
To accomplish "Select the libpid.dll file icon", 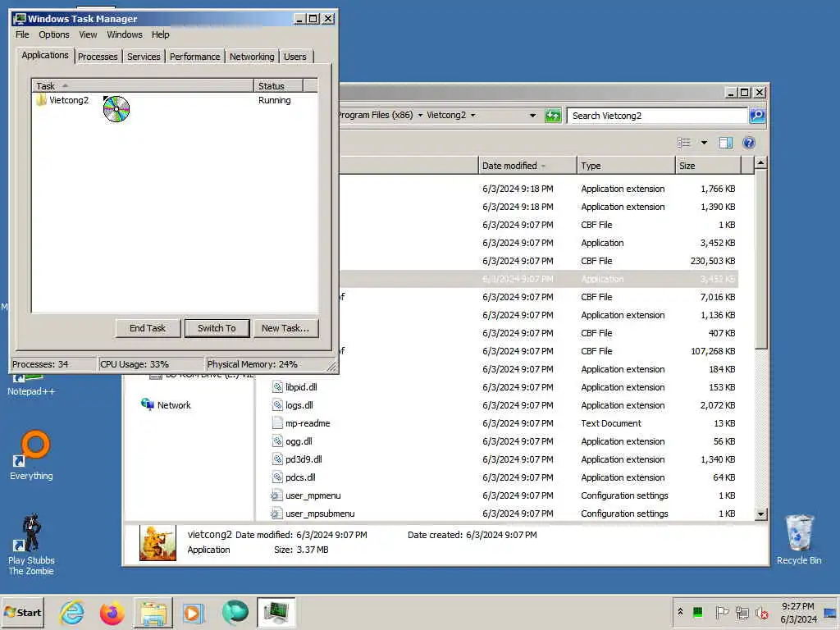I will coord(277,387).
